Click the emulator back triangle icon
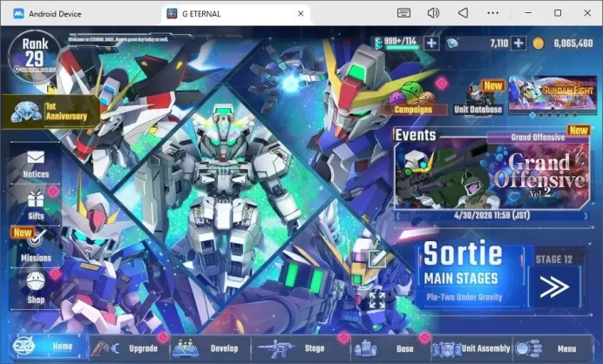Screen dimensions: 603x364 (x=464, y=13)
